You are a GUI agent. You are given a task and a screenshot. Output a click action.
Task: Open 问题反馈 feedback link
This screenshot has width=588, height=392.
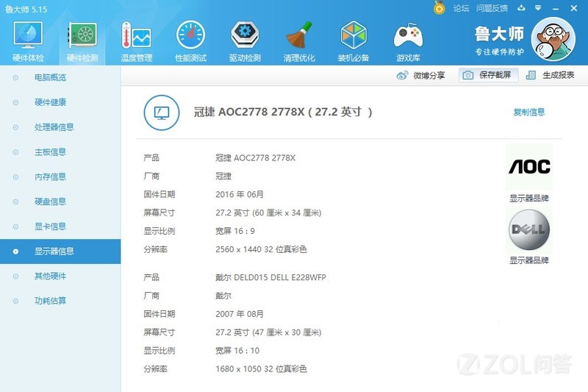pos(492,8)
